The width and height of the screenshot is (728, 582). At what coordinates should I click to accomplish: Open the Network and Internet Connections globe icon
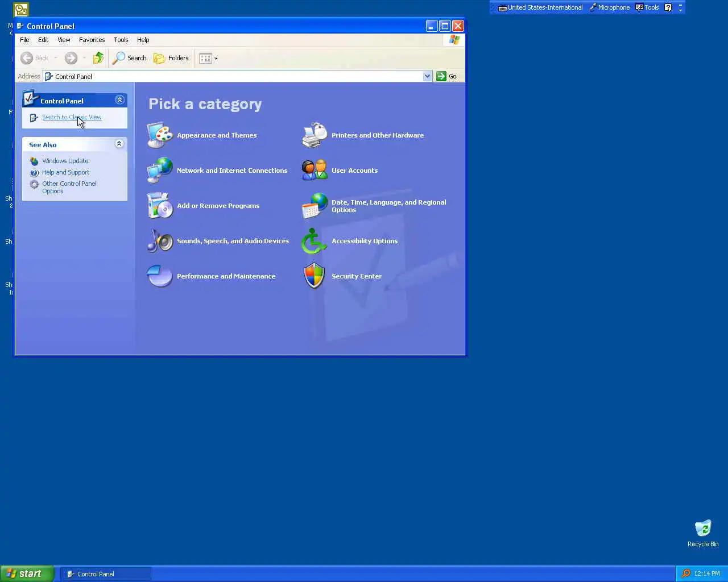point(160,171)
